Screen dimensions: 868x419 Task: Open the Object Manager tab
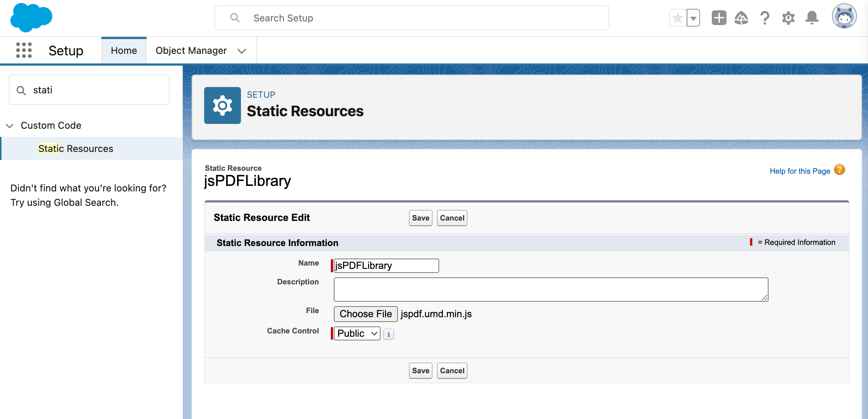[191, 50]
